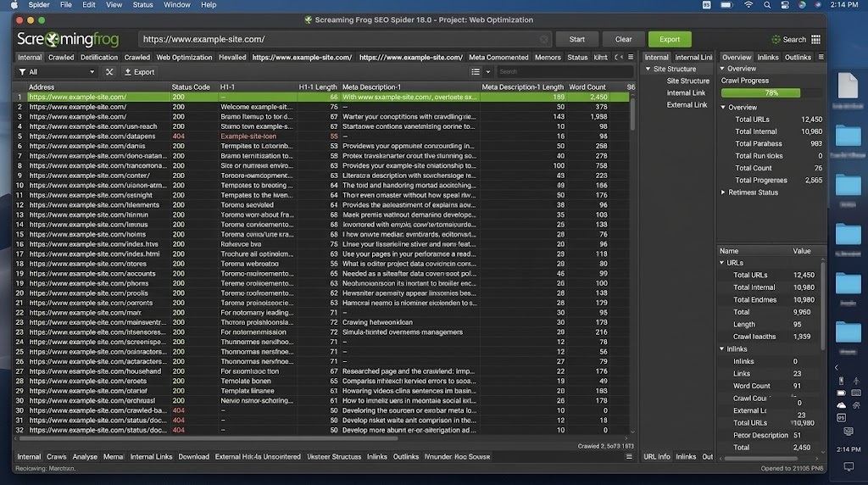The width and height of the screenshot is (868, 485).
Task: Expand the Retimesi Status section
Action: [723, 192]
